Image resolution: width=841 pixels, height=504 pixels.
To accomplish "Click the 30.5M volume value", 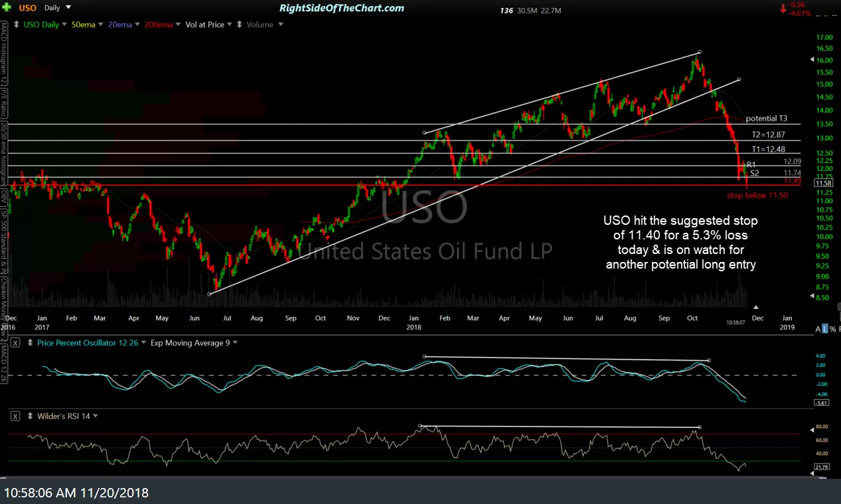I will (528, 11).
